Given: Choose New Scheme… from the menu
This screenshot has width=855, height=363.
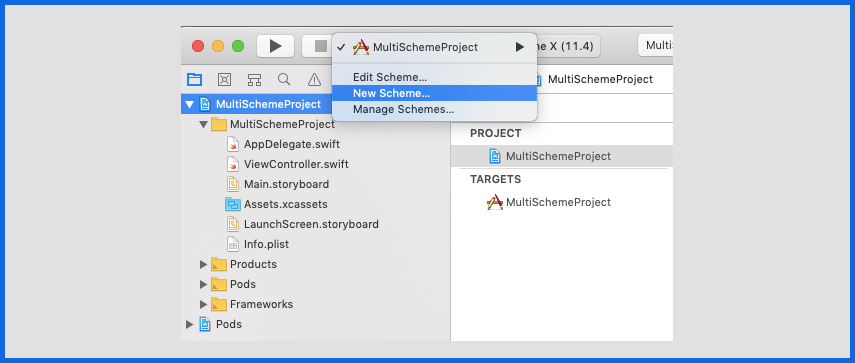Looking at the screenshot, I should (435, 93).
